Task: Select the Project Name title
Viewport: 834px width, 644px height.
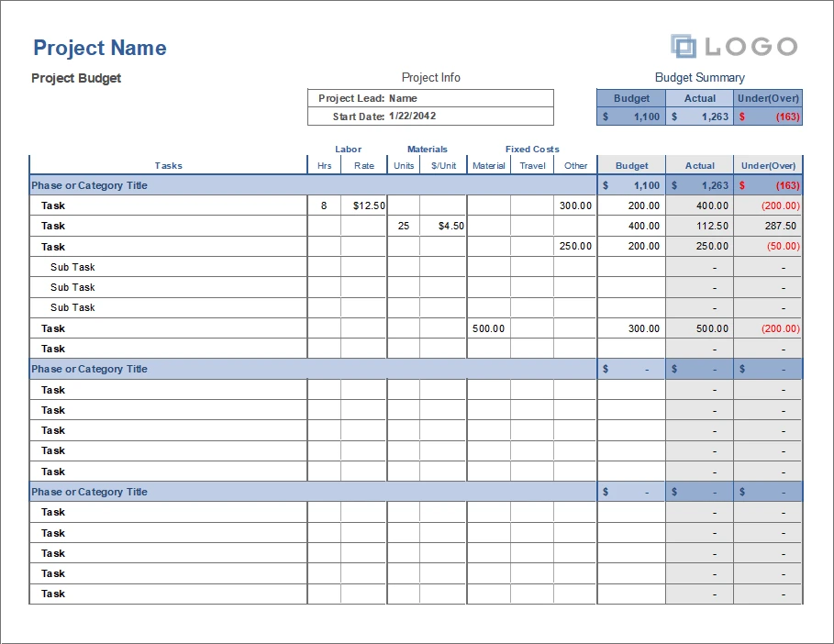Action: 99,48
